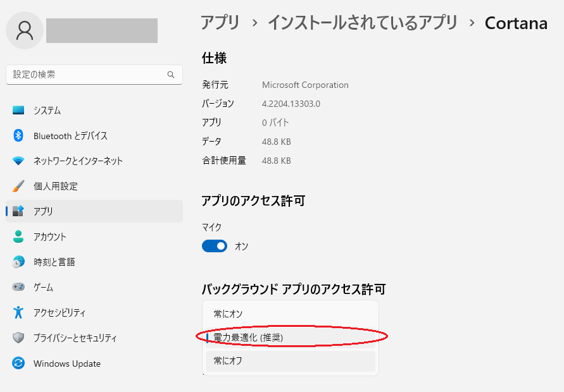Turn off the マイク toggle
This screenshot has height=392, width=564.
pyautogui.click(x=215, y=246)
